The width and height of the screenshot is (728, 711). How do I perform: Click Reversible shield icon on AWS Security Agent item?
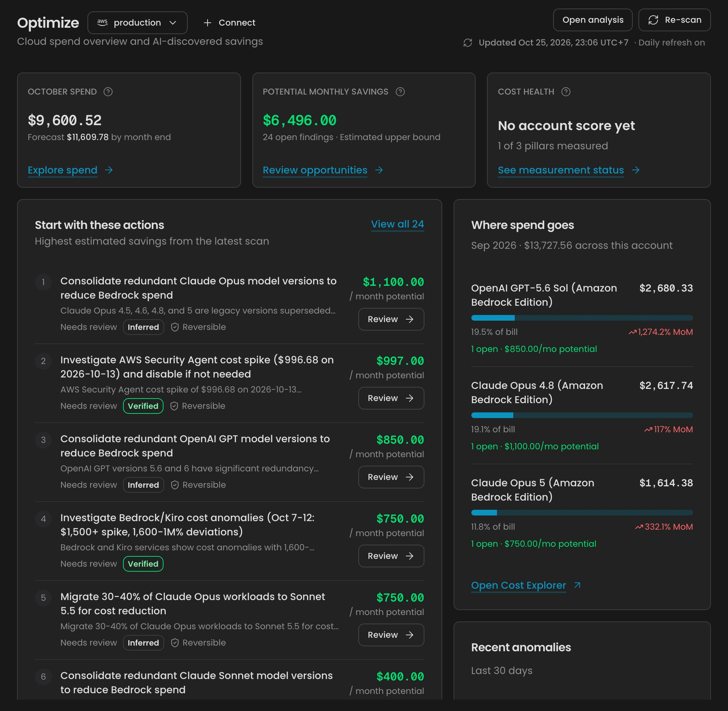(x=174, y=406)
